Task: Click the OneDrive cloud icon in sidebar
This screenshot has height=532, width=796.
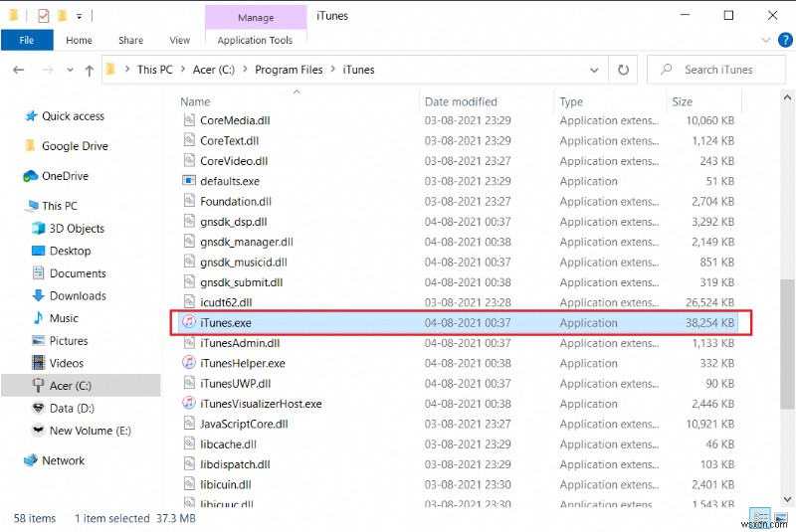Action: pyautogui.click(x=31, y=176)
